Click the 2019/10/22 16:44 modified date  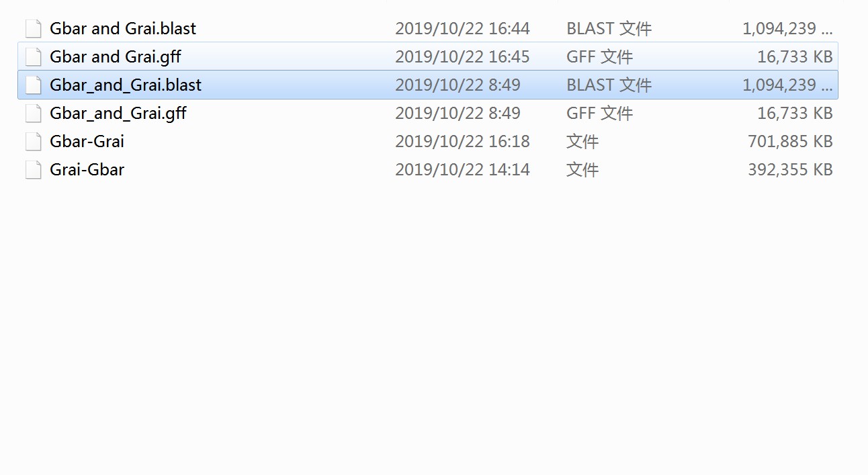[462, 28]
